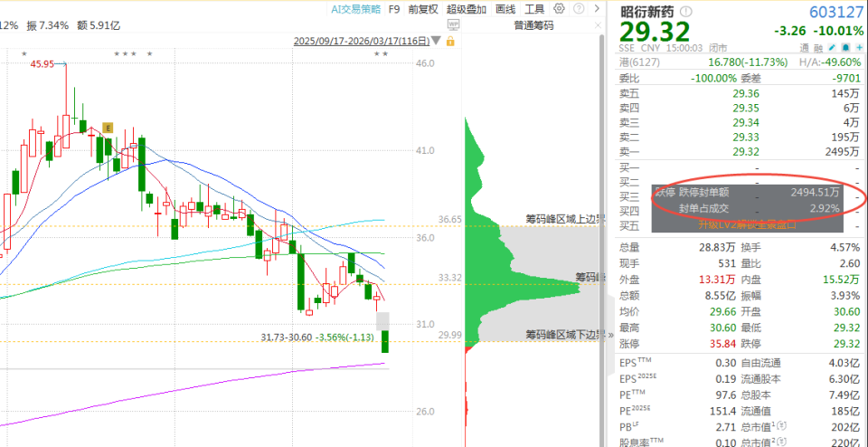The height and width of the screenshot is (447, 868).
Task: Open AI交易策略
Action: [356, 9]
